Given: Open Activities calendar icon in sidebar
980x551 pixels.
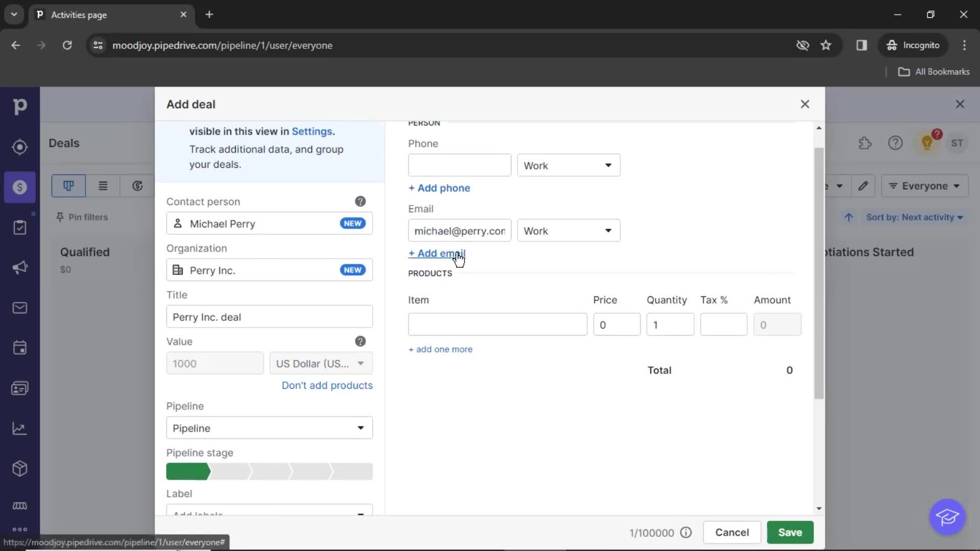Looking at the screenshot, I should click(19, 348).
